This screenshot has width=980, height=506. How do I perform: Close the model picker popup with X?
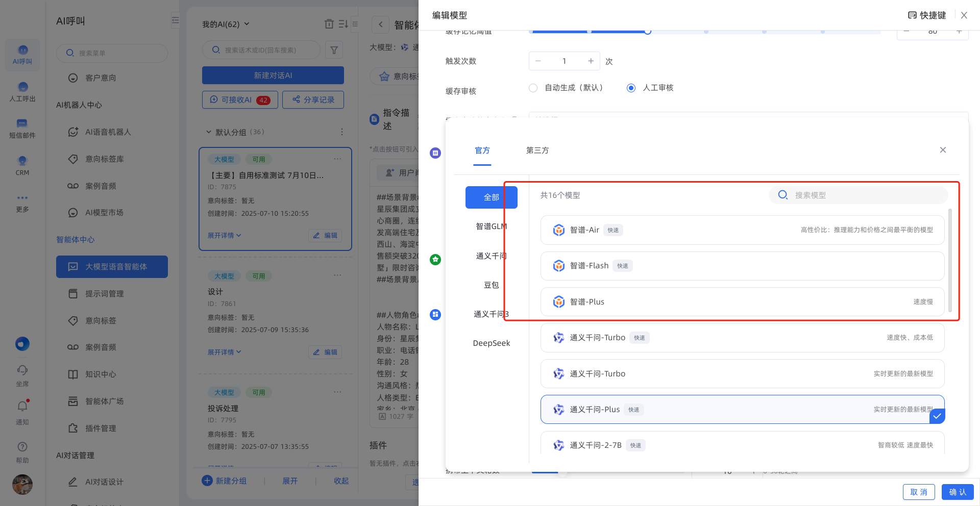(943, 150)
